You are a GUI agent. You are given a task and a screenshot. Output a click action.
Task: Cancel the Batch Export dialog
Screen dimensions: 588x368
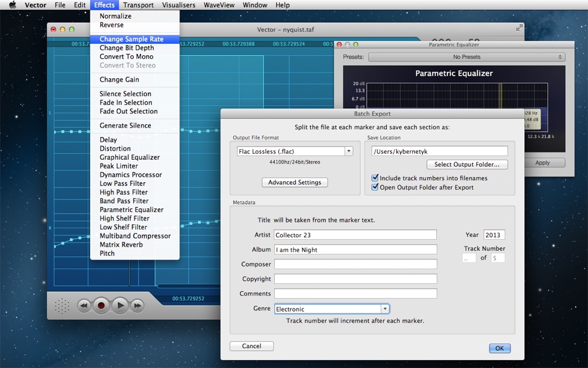click(x=252, y=346)
